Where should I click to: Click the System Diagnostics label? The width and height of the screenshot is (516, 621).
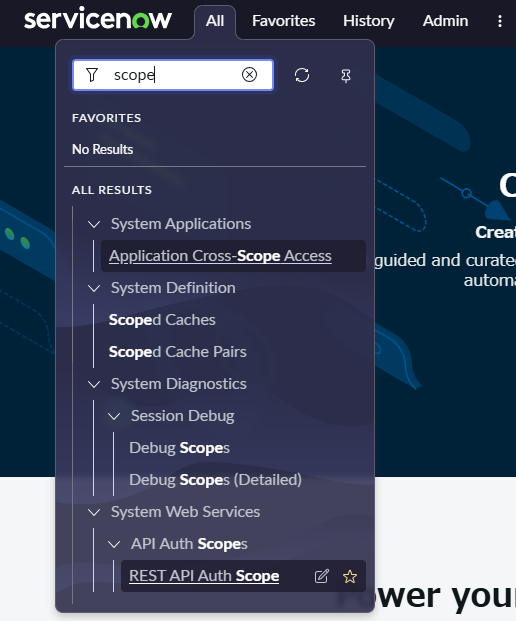pos(179,384)
